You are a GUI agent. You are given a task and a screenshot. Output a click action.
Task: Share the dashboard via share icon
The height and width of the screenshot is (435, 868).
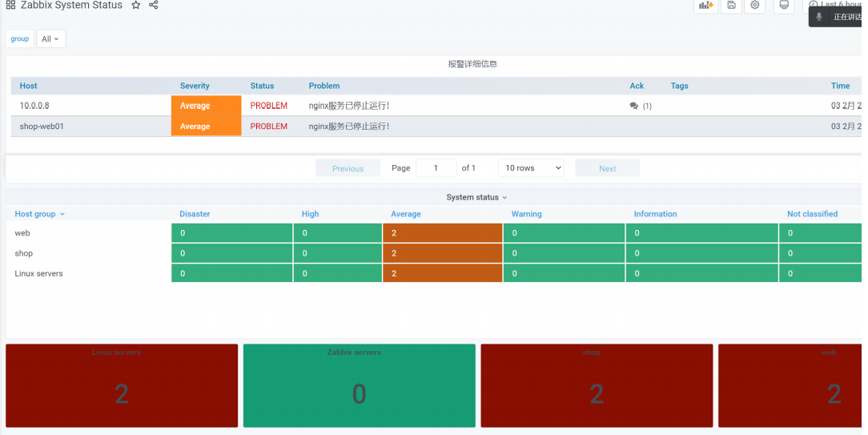[153, 5]
